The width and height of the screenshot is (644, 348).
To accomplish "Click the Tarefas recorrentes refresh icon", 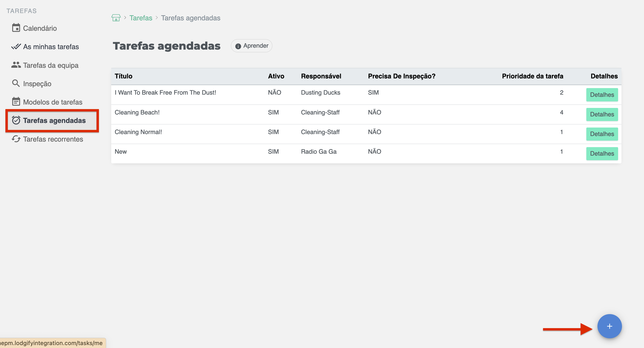I will tap(16, 139).
